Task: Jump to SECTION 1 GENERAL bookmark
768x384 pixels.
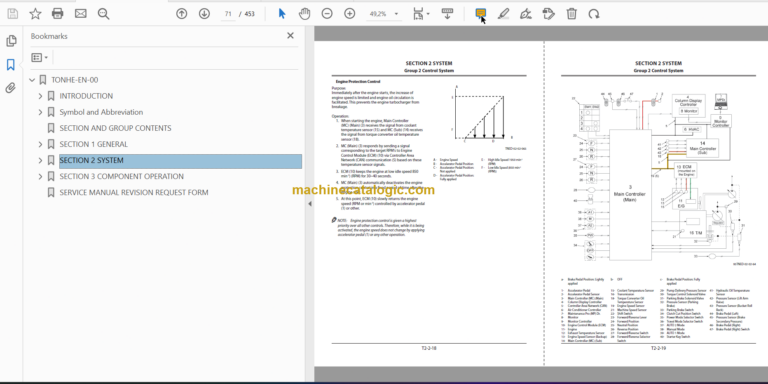Action: [94, 144]
